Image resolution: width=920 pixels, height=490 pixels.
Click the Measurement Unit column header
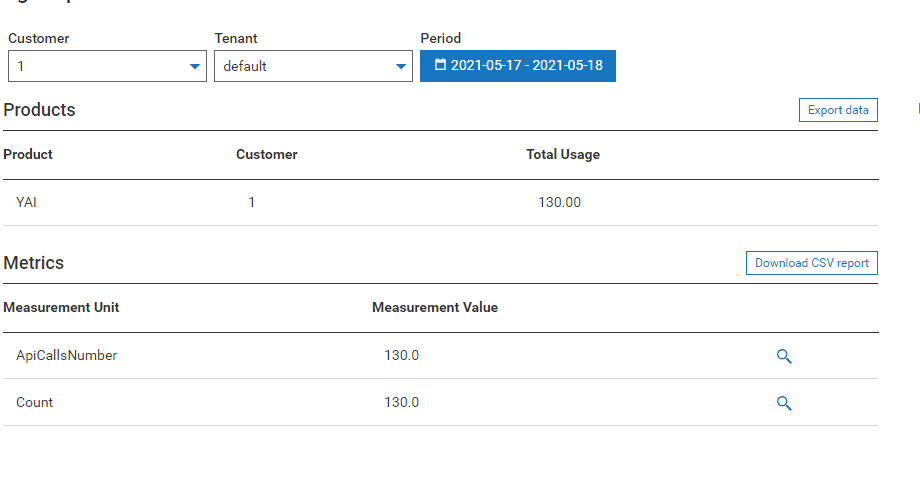[x=61, y=307]
